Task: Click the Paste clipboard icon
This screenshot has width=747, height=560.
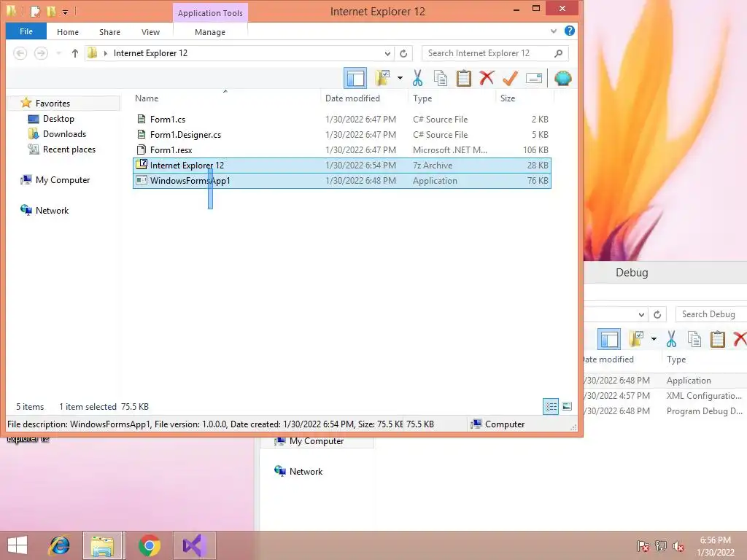Action: click(463, 78)
